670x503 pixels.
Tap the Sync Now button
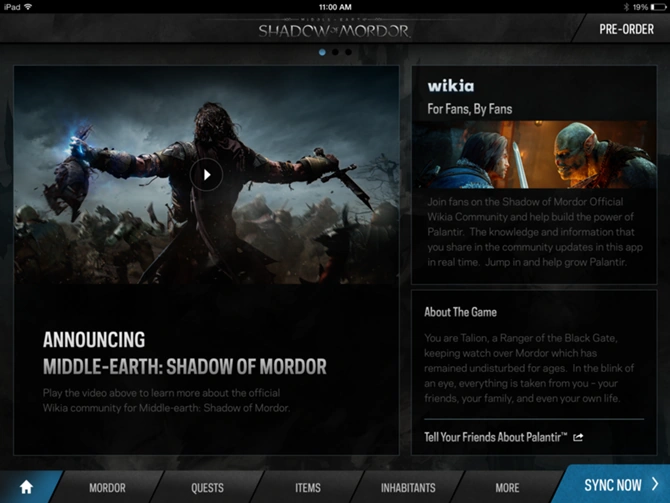coord(614,485)
